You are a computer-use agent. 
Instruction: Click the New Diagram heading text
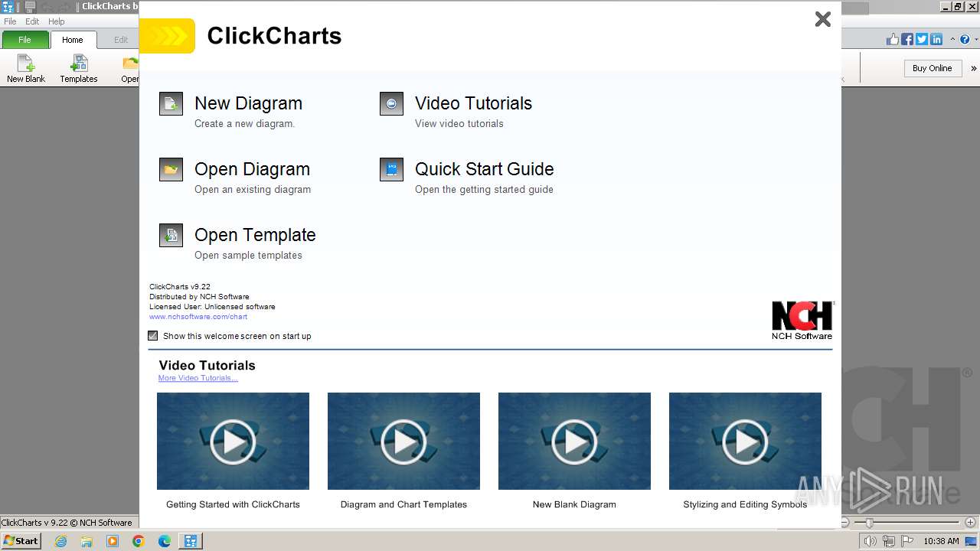click(x=248, y=103)
